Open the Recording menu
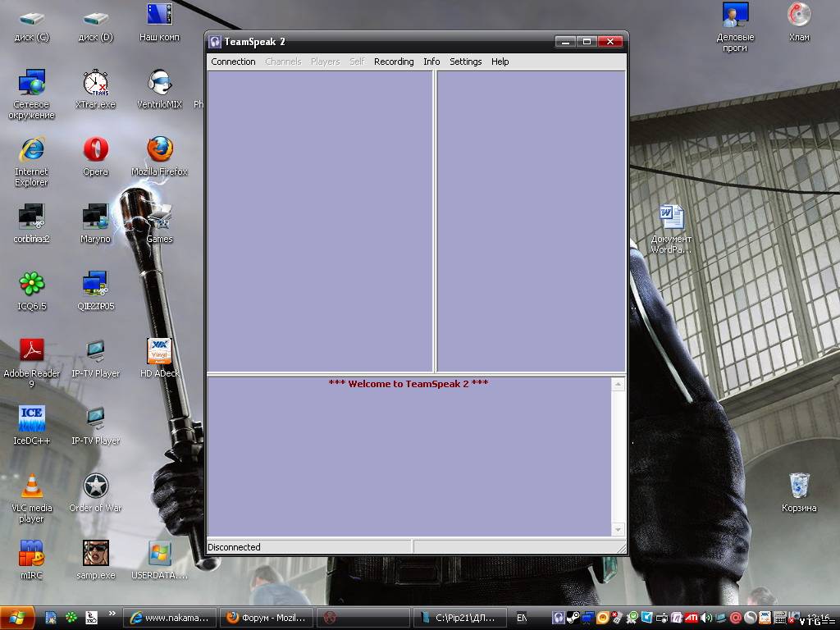 (394, 62)
